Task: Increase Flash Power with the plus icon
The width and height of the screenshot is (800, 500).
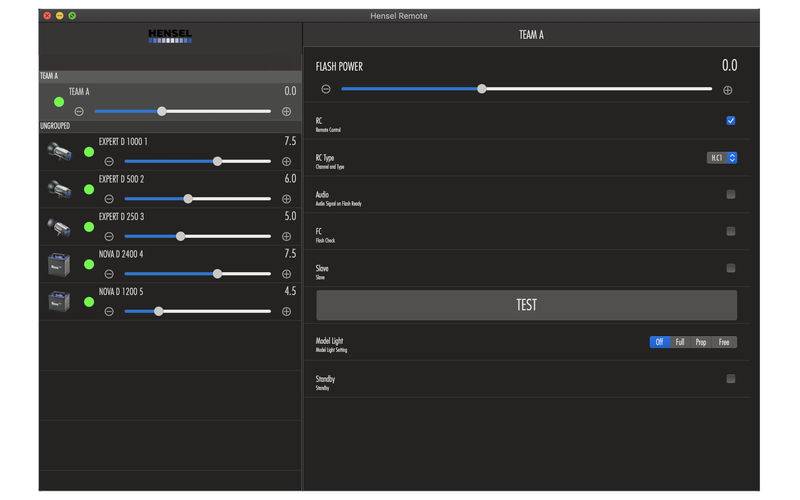Action: tap(728, 90)
